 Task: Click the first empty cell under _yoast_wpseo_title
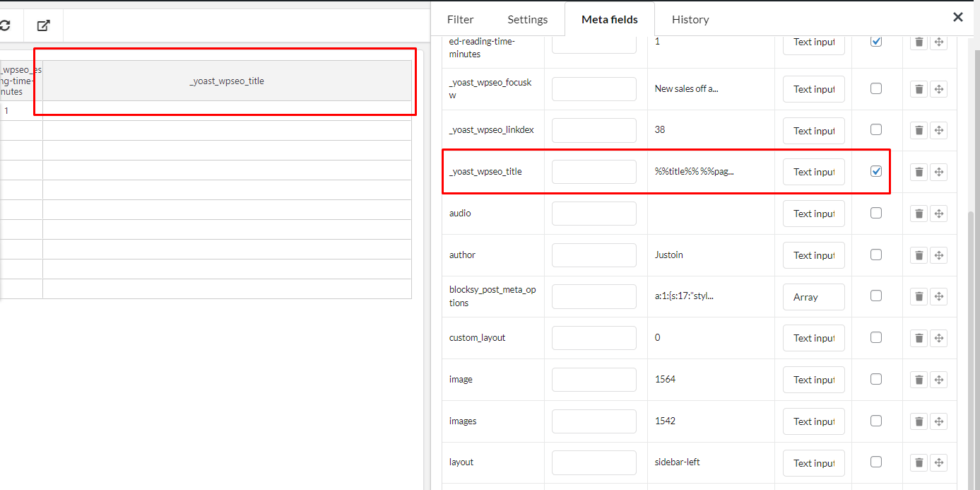tap(227, 110)
